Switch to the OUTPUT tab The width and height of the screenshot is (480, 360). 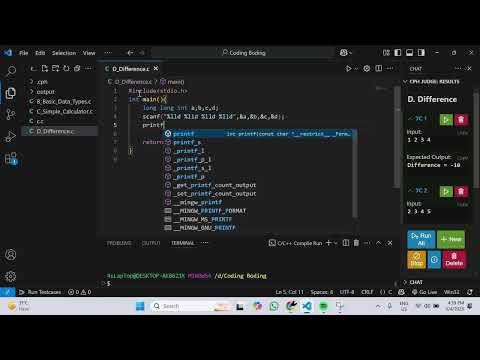tap(151, 243)
